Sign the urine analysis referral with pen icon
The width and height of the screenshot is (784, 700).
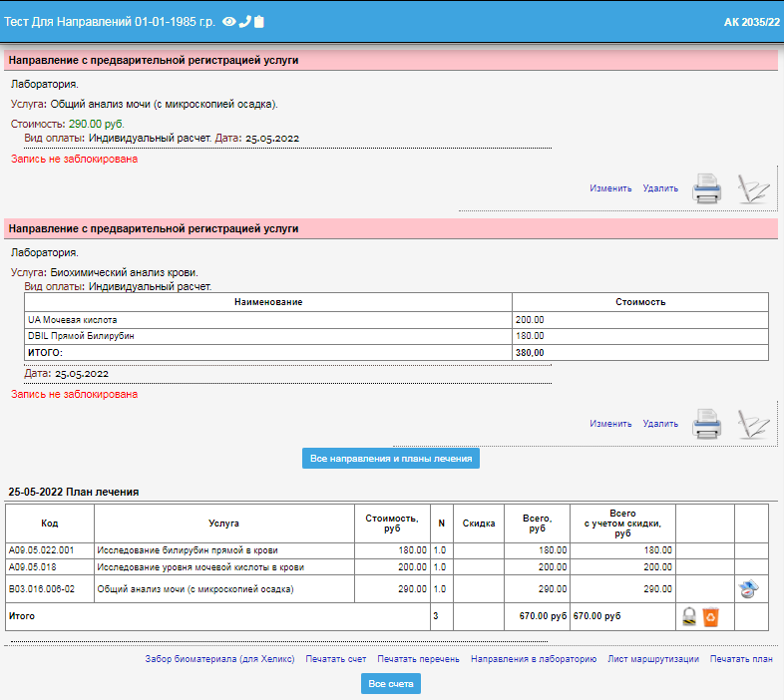(753, 188)
